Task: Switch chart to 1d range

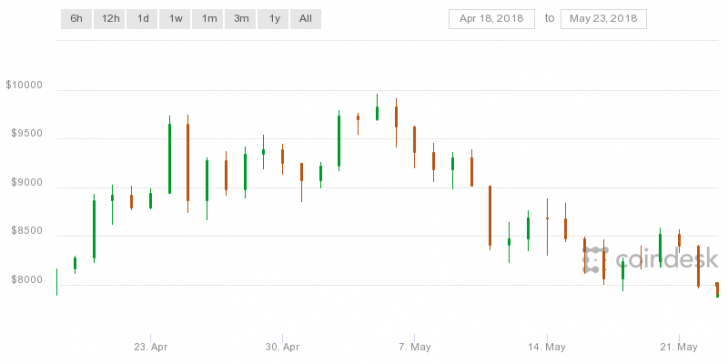Action: pyautogui.click(x=143, y=19)
